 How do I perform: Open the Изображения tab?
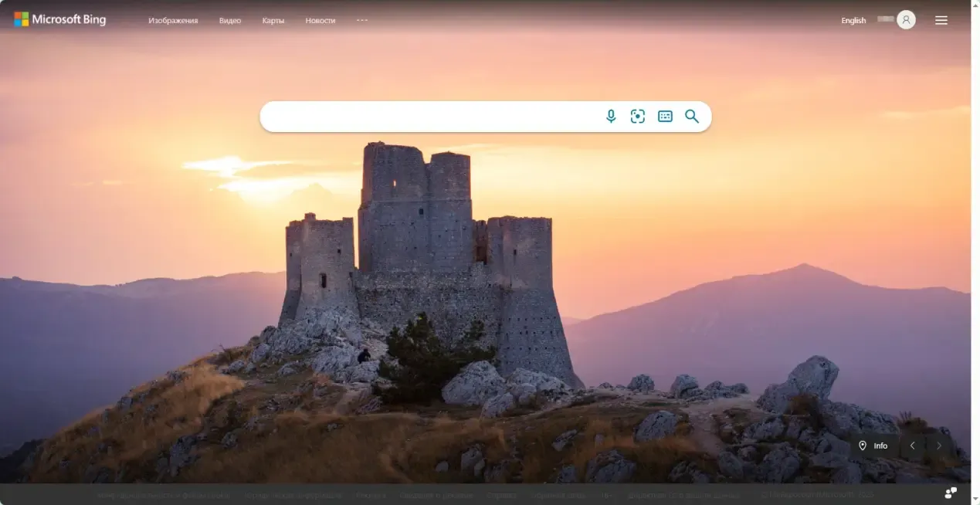tap(173, 21)
